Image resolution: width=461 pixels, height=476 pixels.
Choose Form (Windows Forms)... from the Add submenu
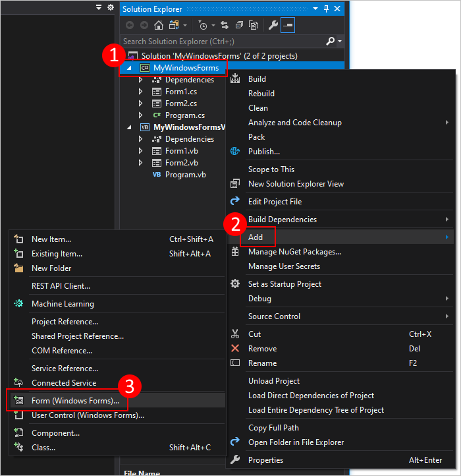pos(75,401)
